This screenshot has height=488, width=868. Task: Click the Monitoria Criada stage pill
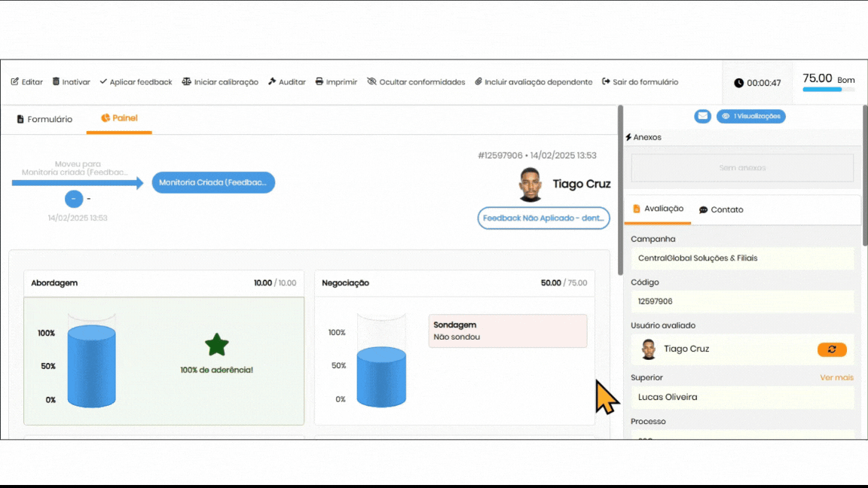coord(213,182)
